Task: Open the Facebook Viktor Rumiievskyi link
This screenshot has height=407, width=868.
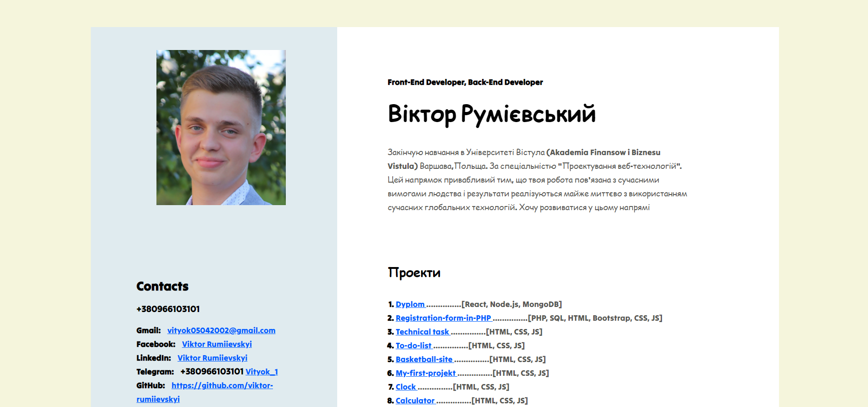Action: tap(217, 344)
